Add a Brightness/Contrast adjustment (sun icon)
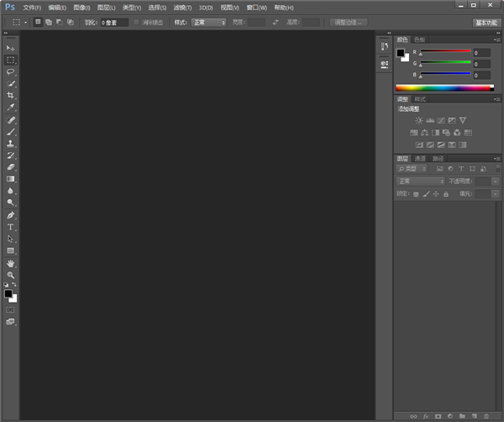The width and height of the screenshot is (504, 422). point(419,121)
